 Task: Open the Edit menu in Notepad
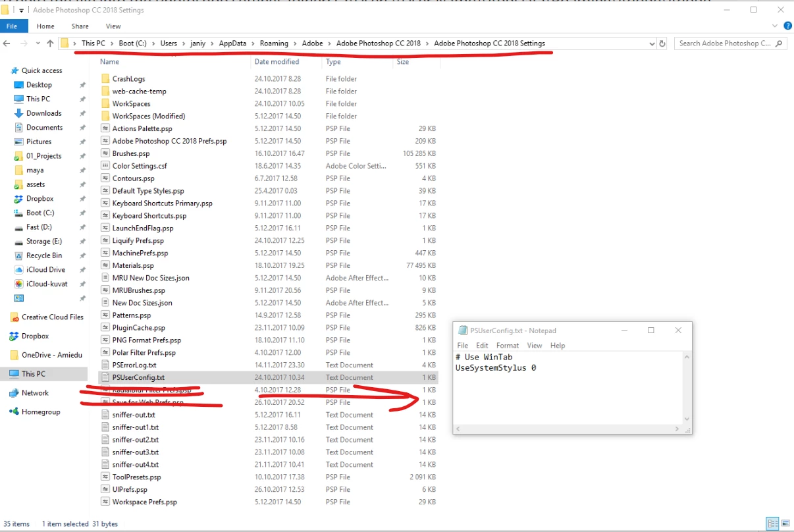(482, 346)
